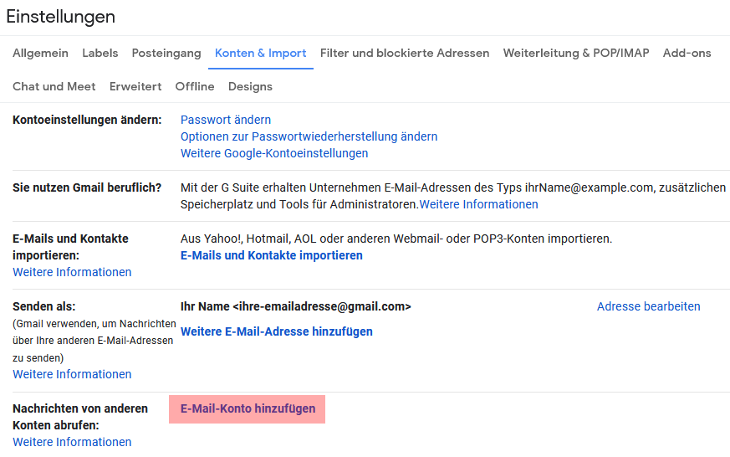Click E-Mail-Konto hinzufügen link
The width and height of the screenshot is (730, 457).
pos(248,409)
